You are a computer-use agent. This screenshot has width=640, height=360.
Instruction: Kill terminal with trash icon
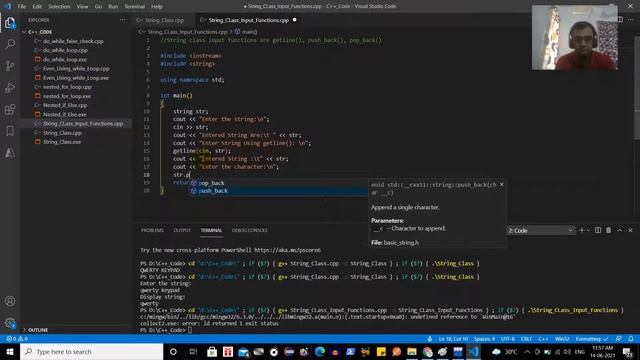pyautogui.click(x=609, y=230)
